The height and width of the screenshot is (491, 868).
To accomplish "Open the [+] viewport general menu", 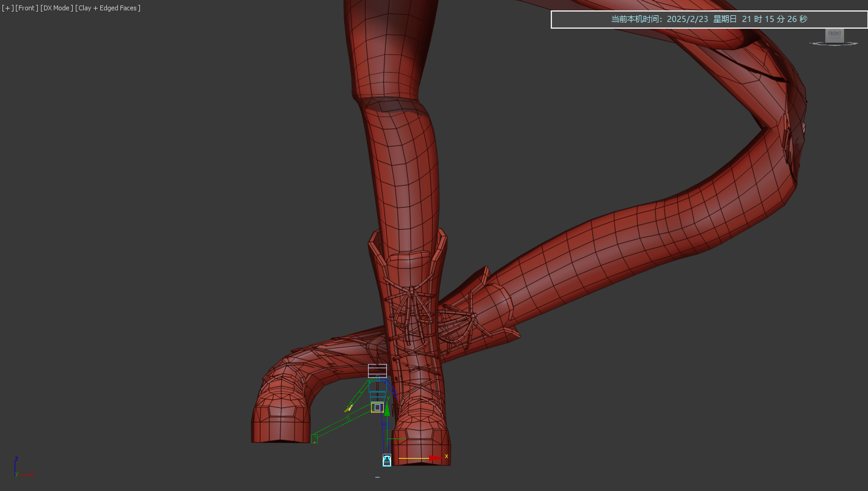I will (x=7, y=8).
